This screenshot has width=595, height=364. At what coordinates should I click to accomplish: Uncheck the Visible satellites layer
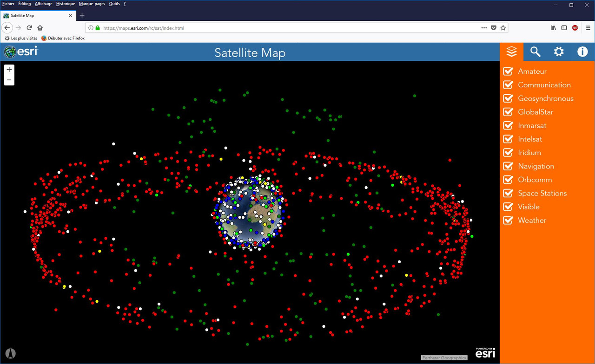pos(509,207)
